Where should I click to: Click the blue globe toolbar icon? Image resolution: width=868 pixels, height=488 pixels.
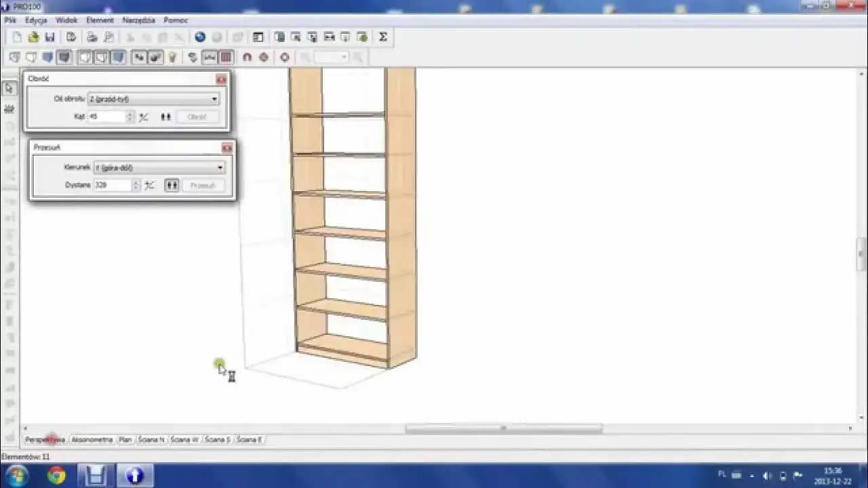(200, 37)
